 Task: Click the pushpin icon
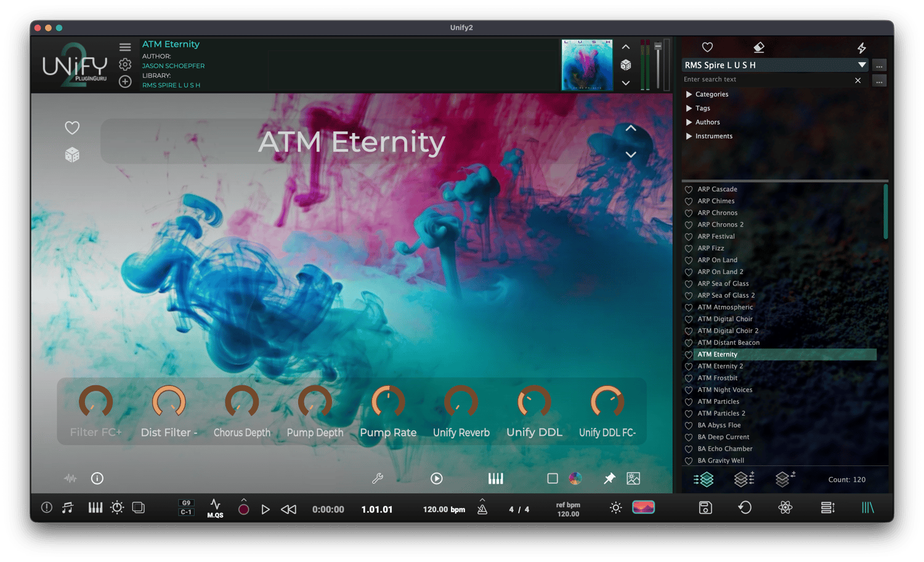tap(609, 478)
